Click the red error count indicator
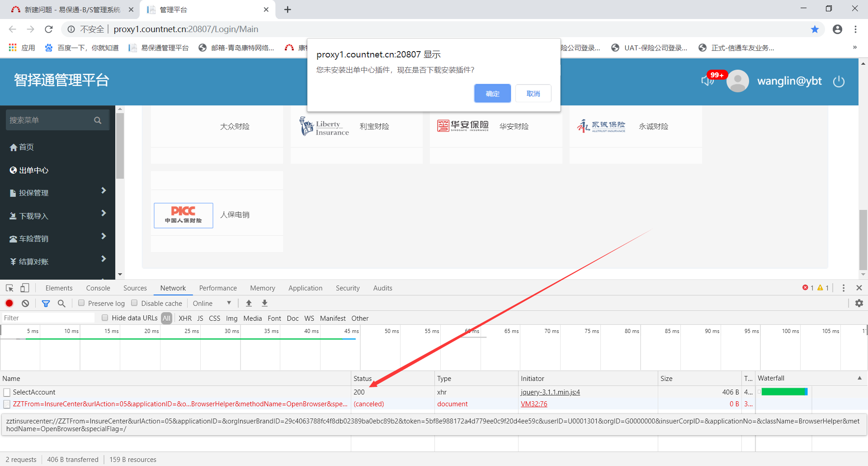868x466 pixels. tap(808, 288)
